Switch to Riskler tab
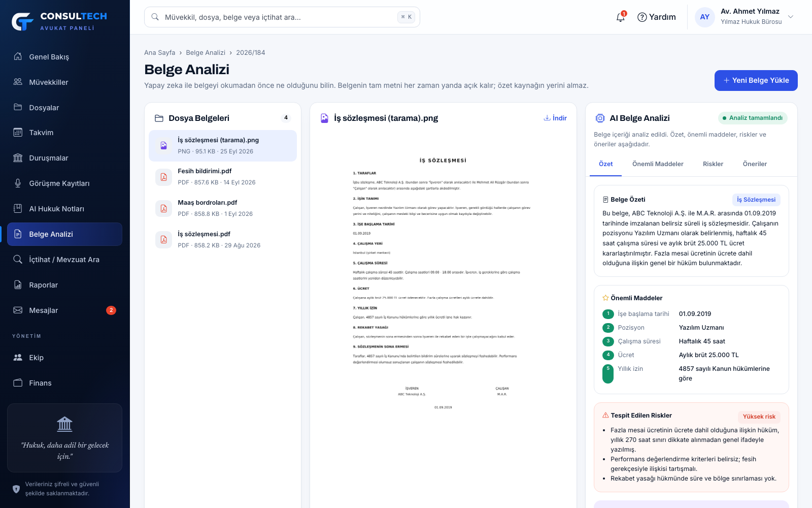Image resolution: width=812 pixels, height=508 pixels. pos(713,164)
